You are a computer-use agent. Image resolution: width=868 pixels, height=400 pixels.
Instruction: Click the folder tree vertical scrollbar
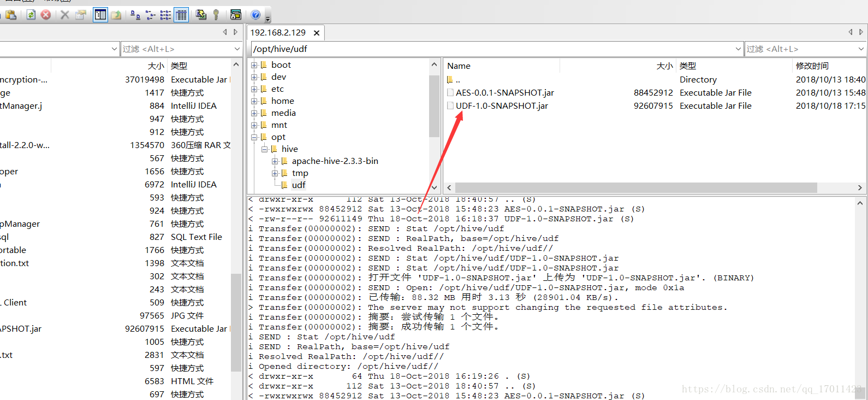434,106
